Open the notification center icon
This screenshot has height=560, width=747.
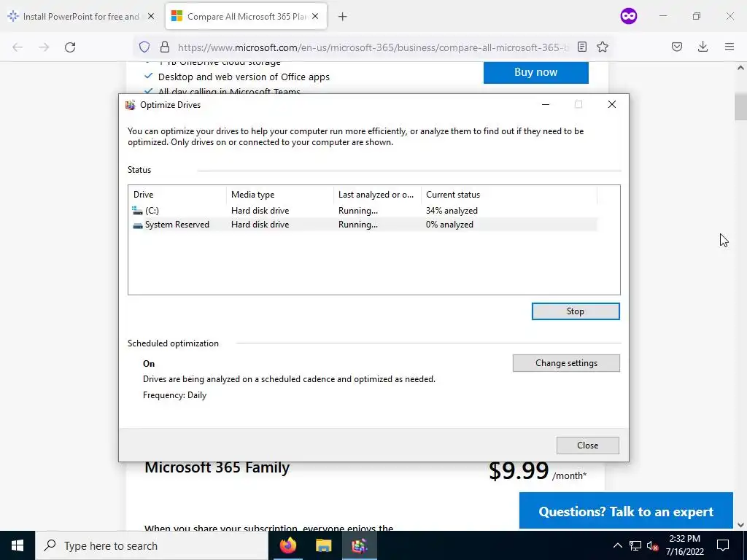(x=723, y=545)
